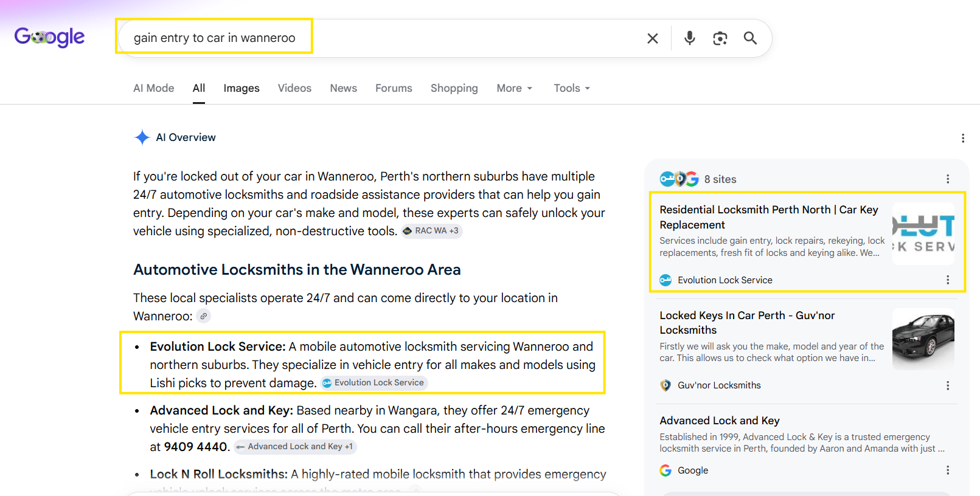Click the magnifying glass search icon
Screen dimensions: 980x496
(x=750, y=38)
